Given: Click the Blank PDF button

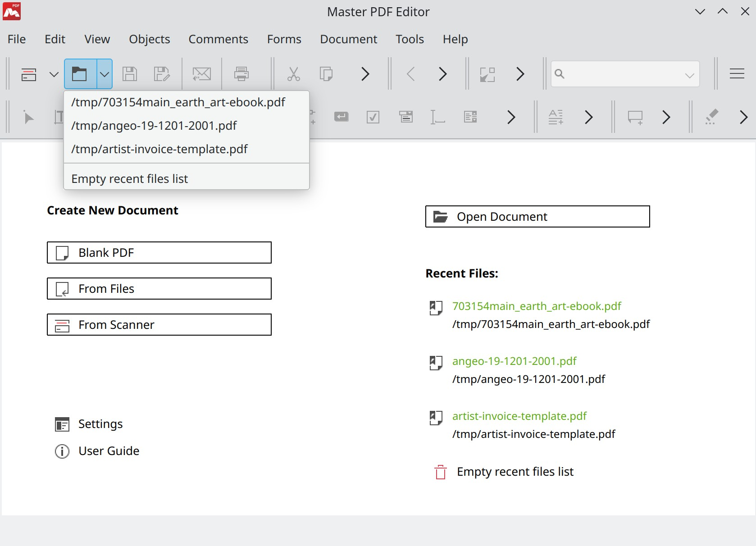Looking at the screenshot, I should coord(159,253).
